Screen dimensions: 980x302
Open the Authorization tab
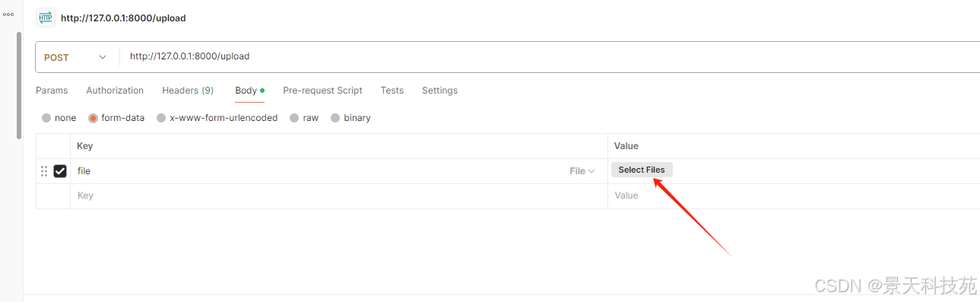point(115,91)
